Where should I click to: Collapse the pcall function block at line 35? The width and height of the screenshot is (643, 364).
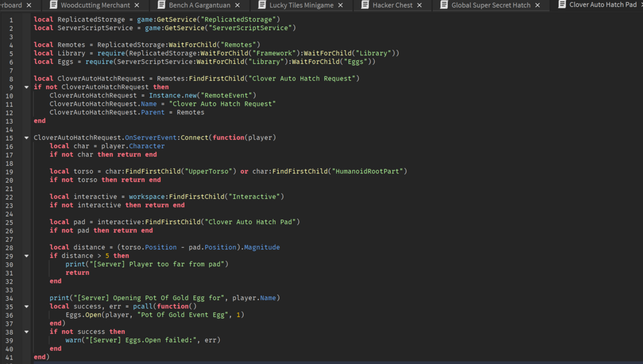coord(26,307)
